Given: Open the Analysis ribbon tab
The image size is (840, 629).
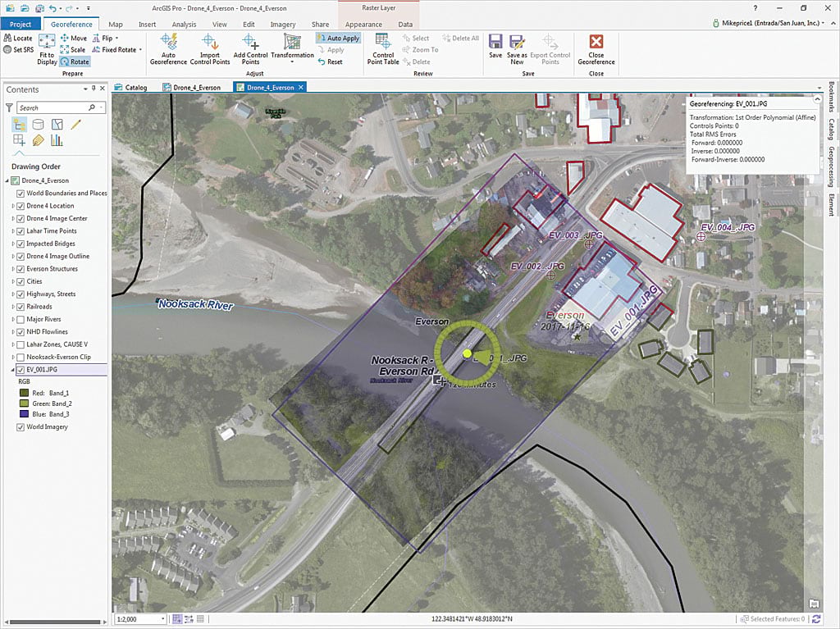Looking at the screenshot, I should point(184,24).
